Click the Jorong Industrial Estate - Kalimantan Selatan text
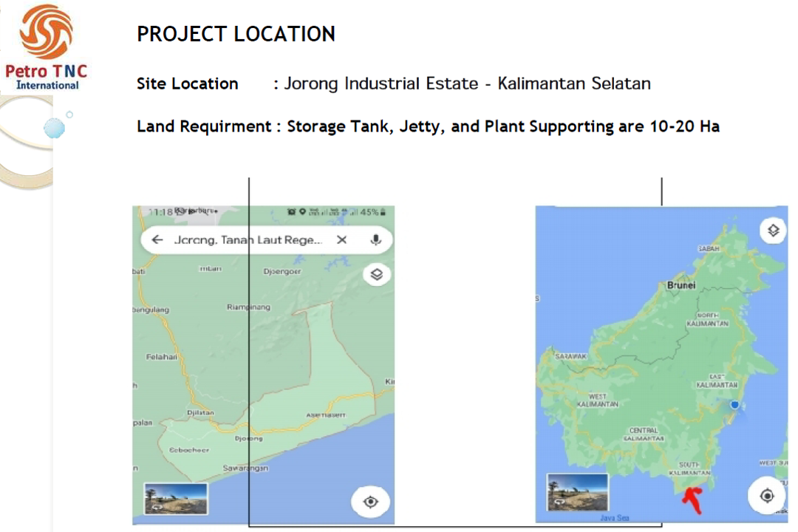This screenshot has width=798, height=532. (x=467, y=83)
